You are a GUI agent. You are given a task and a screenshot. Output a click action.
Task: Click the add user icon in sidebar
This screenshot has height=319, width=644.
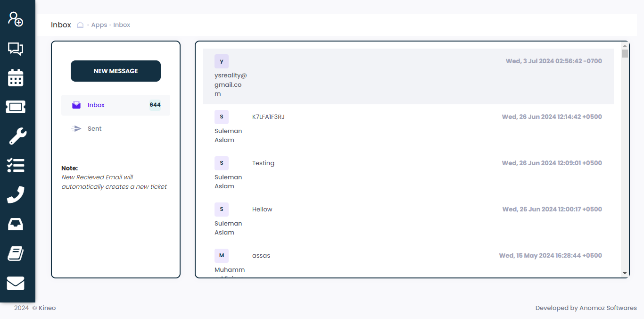click(16, 19)
